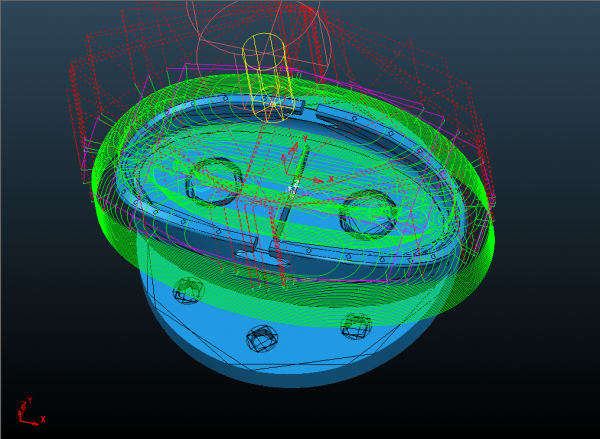600x439 pixels.
Task: Select the middle square pocket on the dome
Action: click(x=262, y=338)
